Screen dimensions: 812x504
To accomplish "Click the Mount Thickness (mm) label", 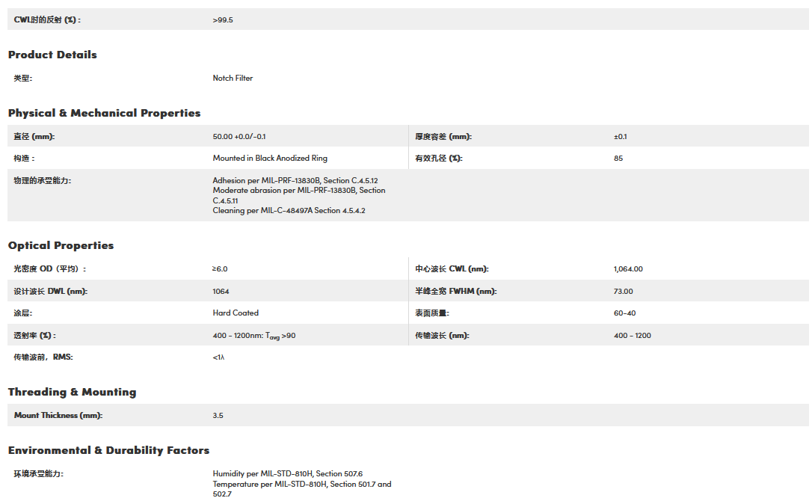I will [x=58, y=415].
